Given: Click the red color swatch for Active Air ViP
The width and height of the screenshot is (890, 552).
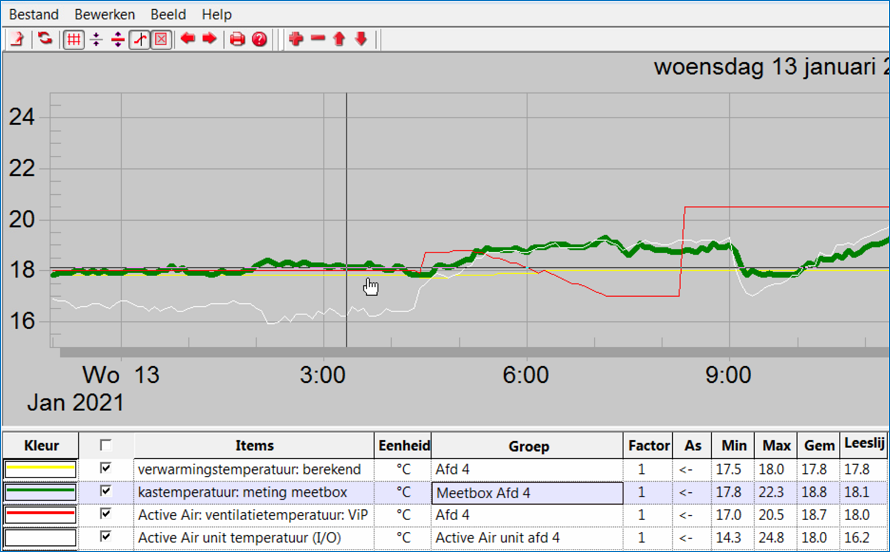Looking at the screenshot, I should pos(41,515).
